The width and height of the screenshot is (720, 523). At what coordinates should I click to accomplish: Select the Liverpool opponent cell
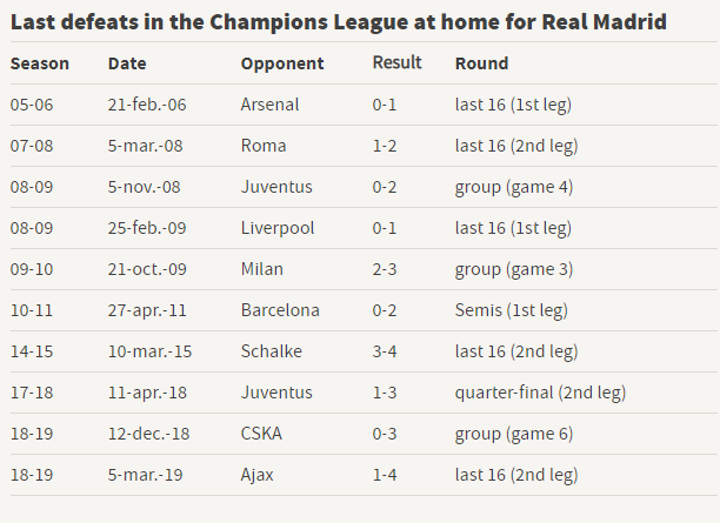tap(277, 228)
